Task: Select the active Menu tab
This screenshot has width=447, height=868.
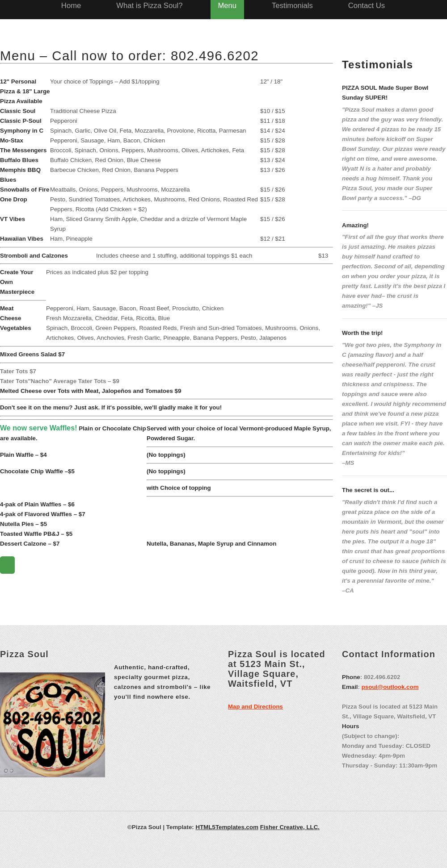Action: [x=227, y=6]
